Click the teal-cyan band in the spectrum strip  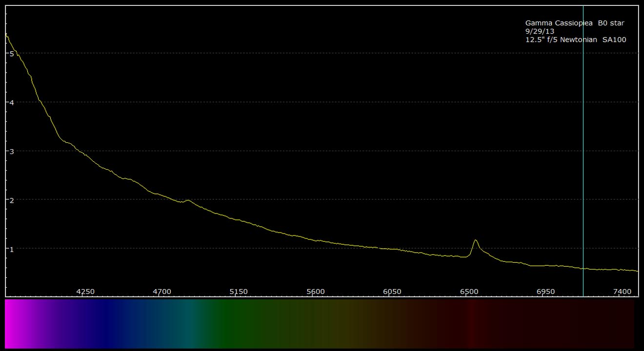point(193,323)
